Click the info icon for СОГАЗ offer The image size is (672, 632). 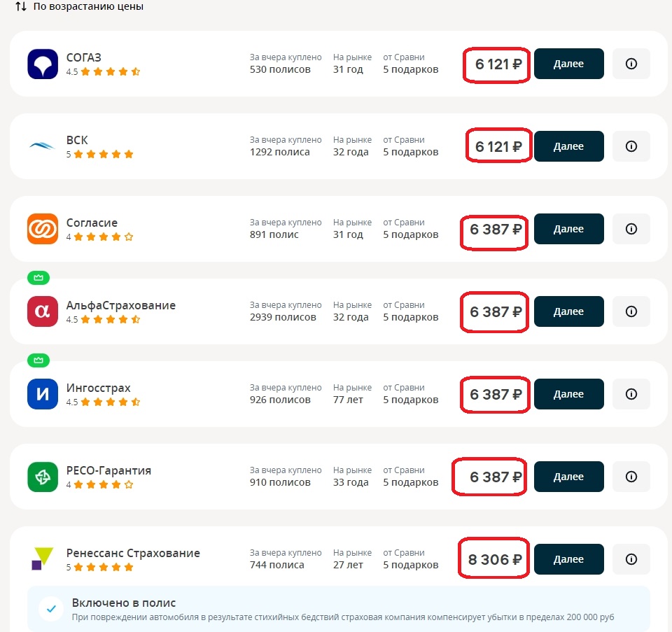tap(631, 64)
